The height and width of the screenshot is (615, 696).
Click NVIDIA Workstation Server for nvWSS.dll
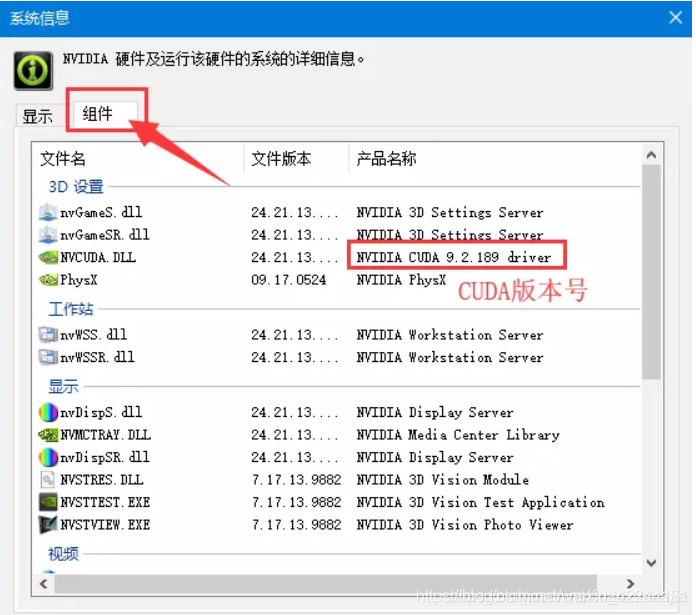pos(450,334)
